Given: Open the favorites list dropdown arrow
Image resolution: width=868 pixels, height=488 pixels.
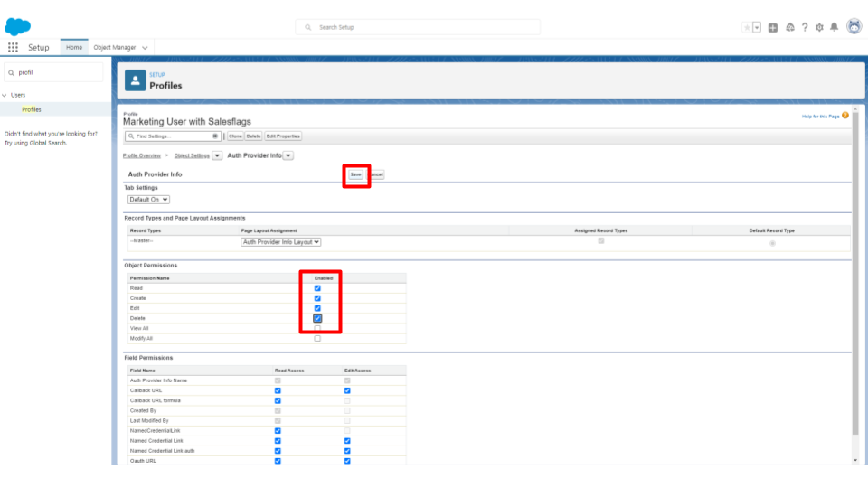Looking at the screenshot, I should (x=757, y=27).
